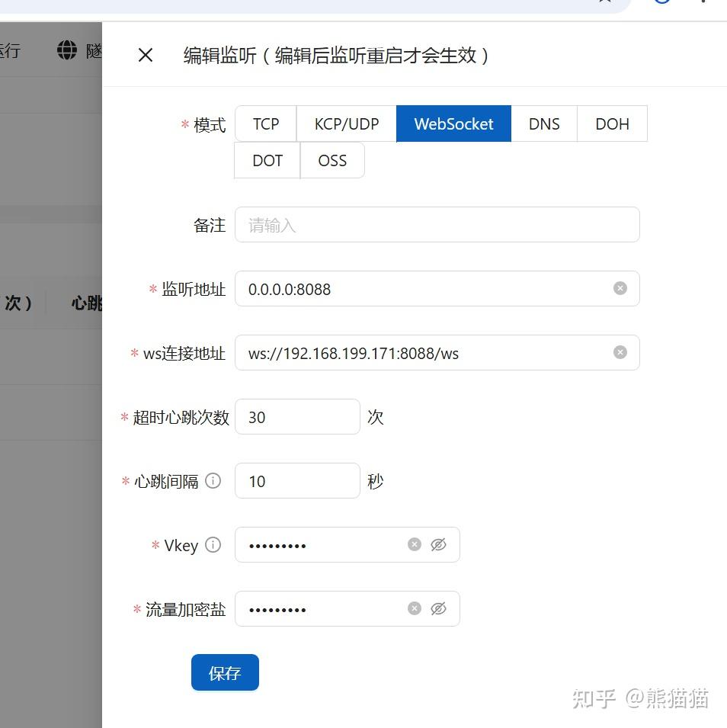Clear the ws连接地址 field with its x icon

620,352
